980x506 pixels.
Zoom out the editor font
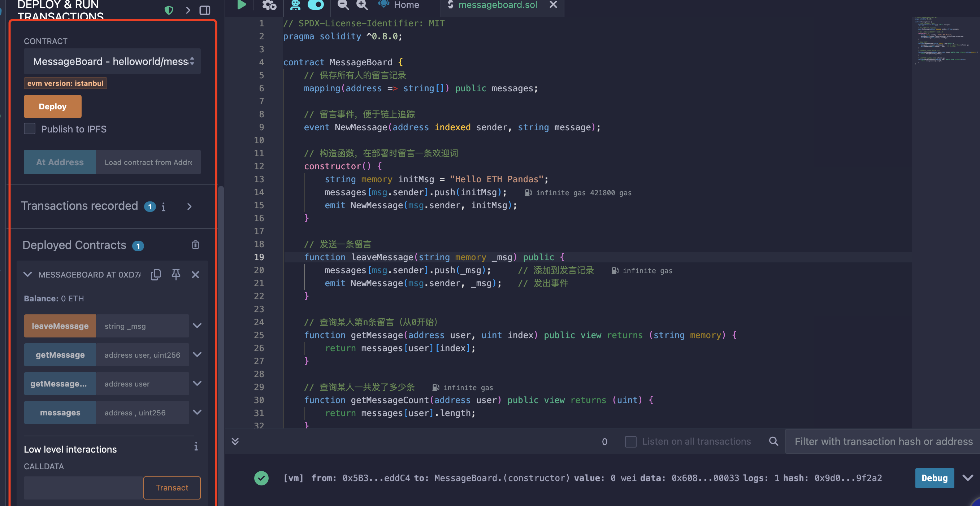pyautogui.click(x=343, y=5)
